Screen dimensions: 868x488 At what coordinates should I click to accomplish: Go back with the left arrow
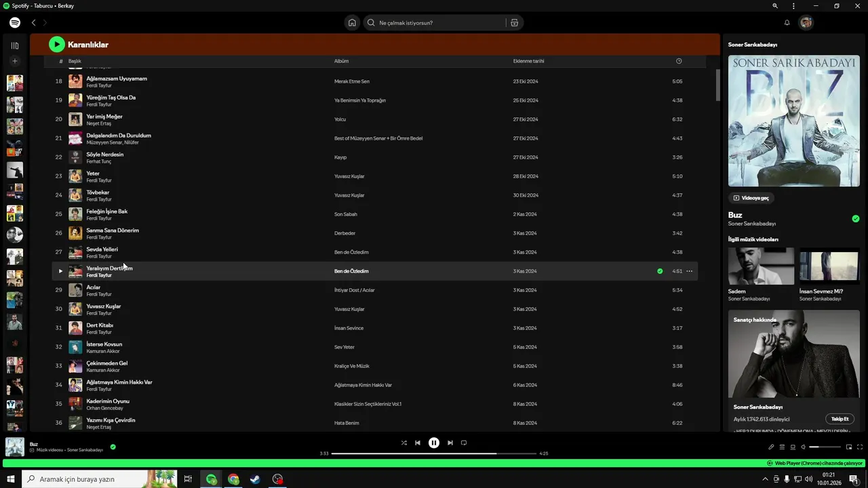[33, 22]
